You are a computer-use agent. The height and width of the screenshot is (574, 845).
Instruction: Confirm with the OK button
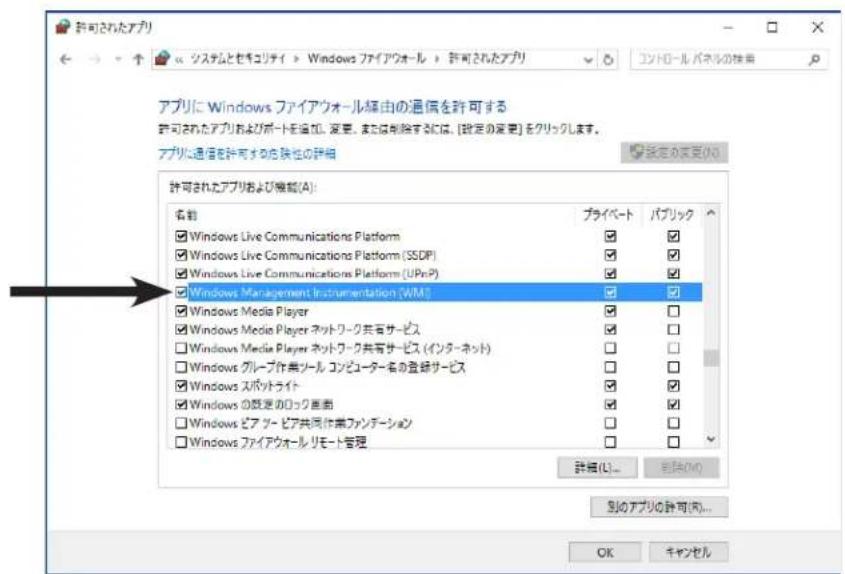tap(605, 552)
